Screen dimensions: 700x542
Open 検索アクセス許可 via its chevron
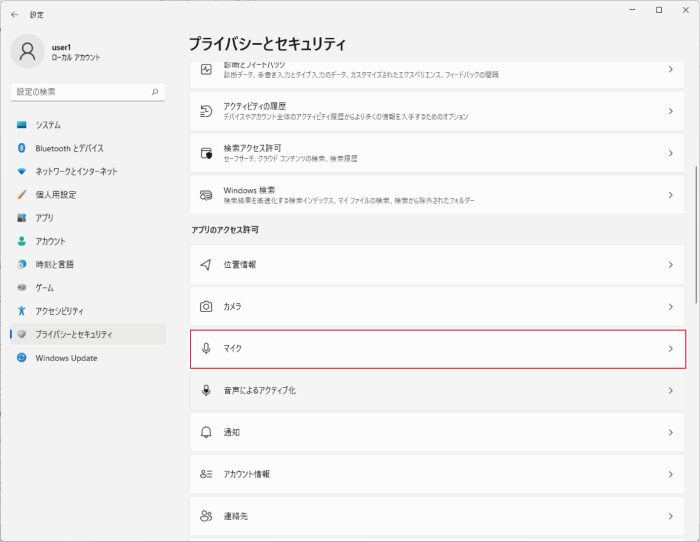click(671, 153)
